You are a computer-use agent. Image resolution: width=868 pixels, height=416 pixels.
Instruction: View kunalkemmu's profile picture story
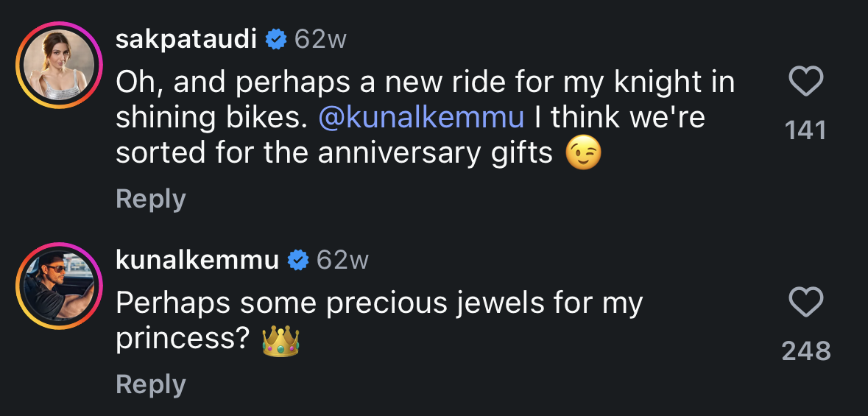pyautogui.click(x=59, y=286)
